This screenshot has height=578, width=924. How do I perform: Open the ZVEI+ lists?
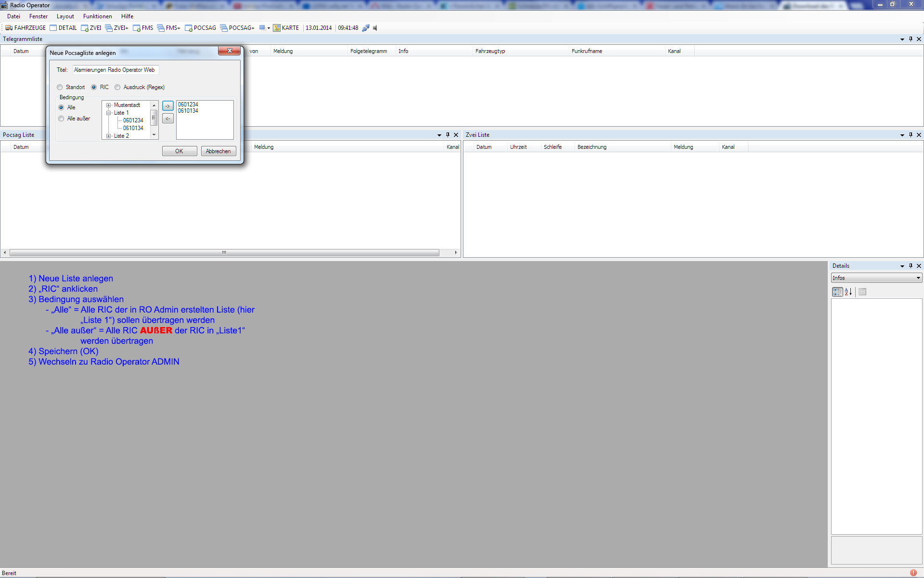coord(117,28)
